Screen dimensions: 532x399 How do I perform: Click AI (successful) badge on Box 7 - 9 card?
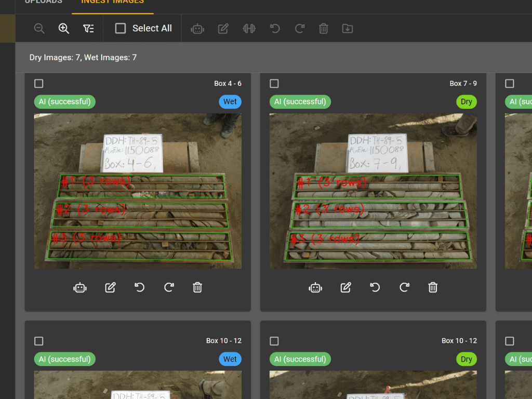click(300, 102)
